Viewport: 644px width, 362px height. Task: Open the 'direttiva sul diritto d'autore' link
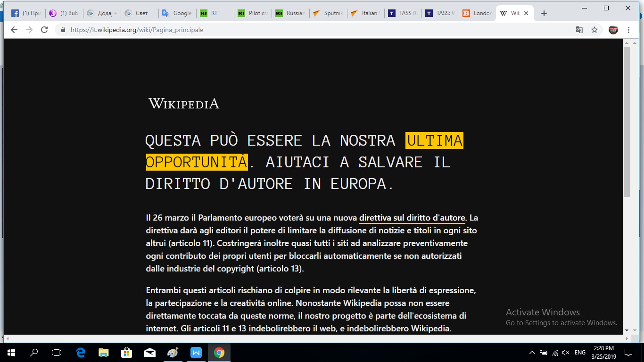click(x=412, y=218)
